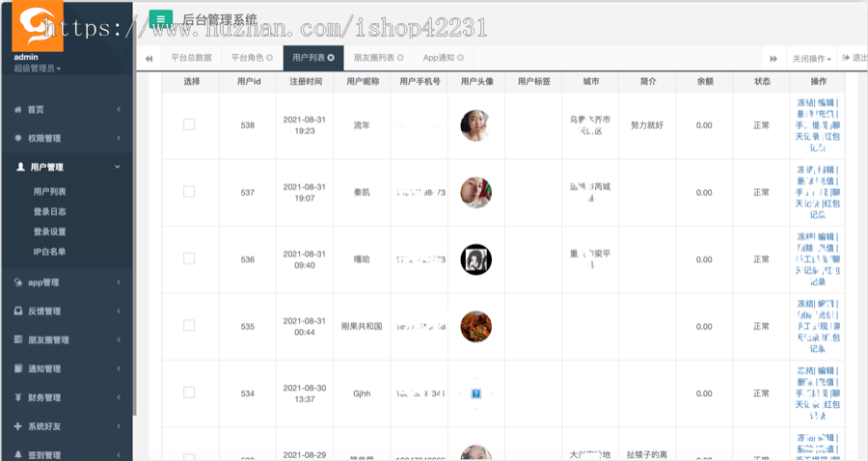Click the 注册时间 column header
Image resolution: width=868 pixels, height=461 pixels.
pyautogui.click(x=306, y=81)
